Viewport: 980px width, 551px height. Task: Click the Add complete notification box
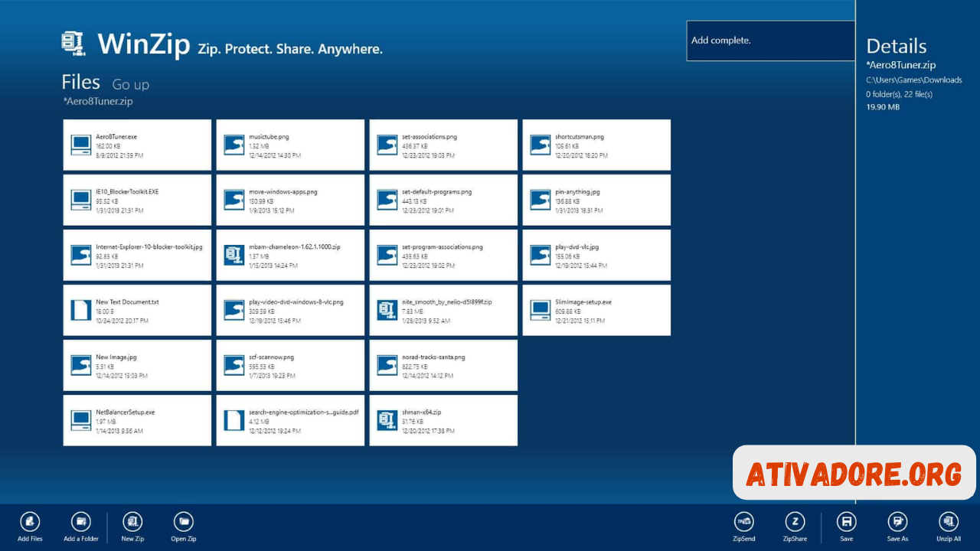click(x=770, y=41)
